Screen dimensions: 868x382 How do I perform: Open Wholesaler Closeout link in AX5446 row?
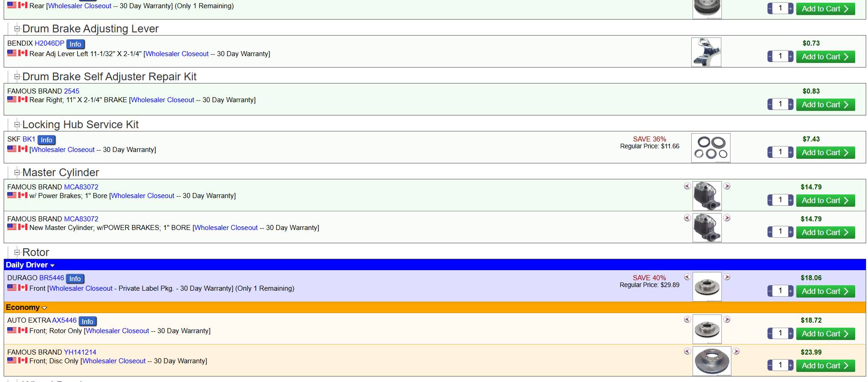[117, 331]
